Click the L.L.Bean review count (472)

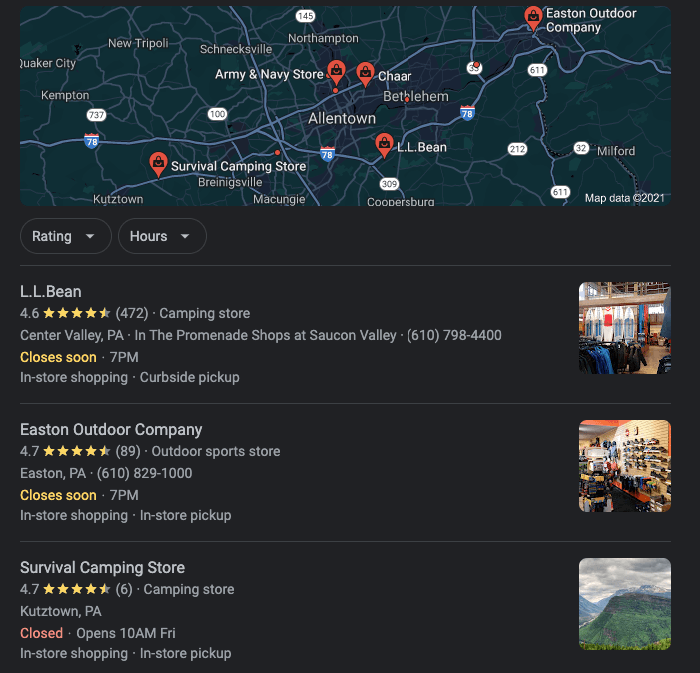pos(132,313)
